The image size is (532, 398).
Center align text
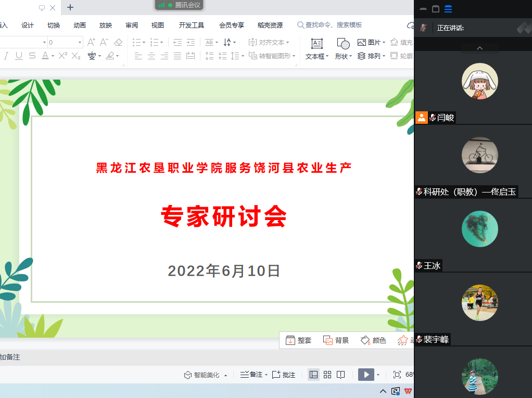click(x=151, y=56)
